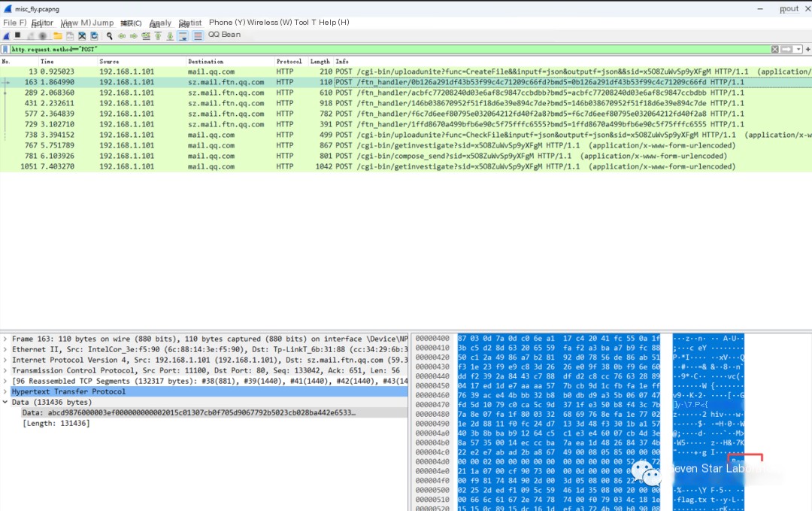Screen dimensions: 812x511
Task: Expand the Frame 163 tree node
Action: point(5,339)
